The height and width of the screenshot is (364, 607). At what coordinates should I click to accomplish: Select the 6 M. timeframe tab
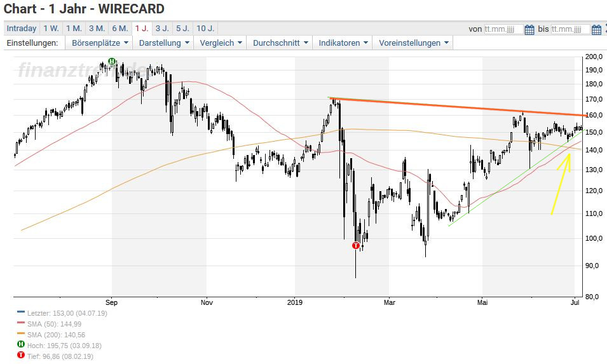[x=120, y=29]
